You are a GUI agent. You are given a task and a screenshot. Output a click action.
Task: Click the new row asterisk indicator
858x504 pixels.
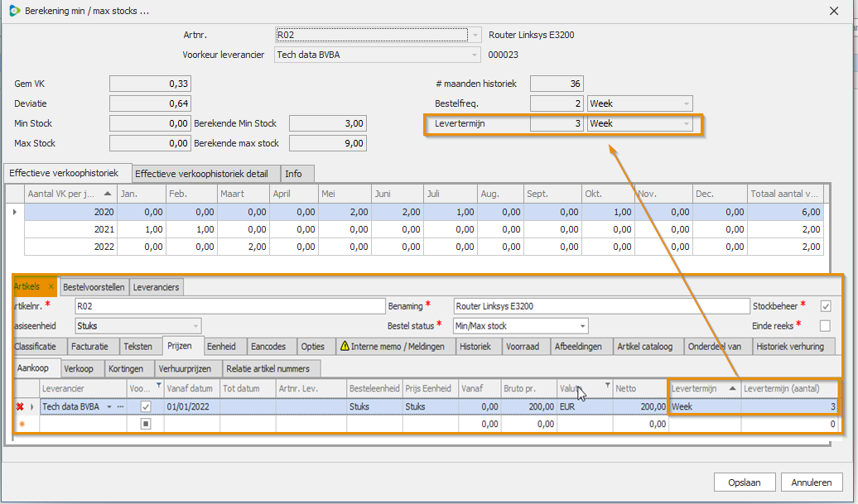(22, 425)
